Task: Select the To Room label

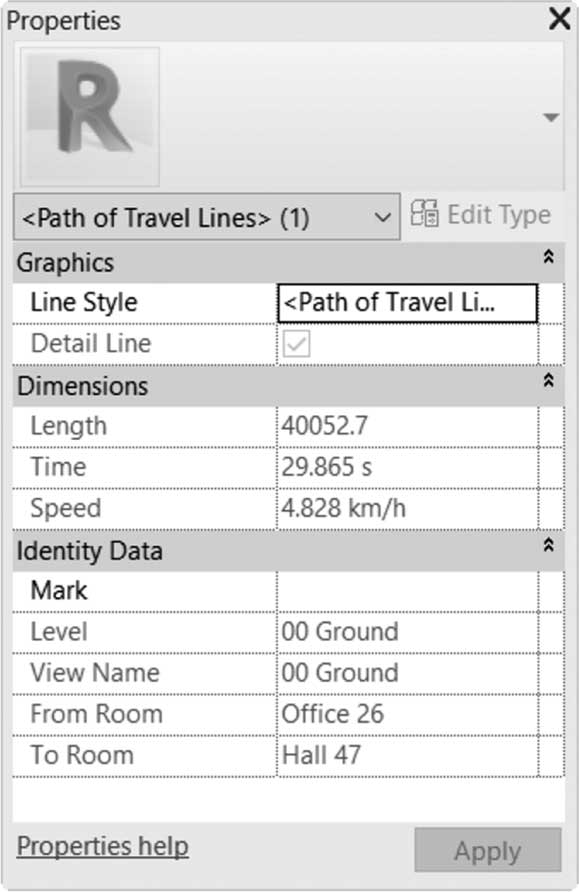Action: coord(82,755)
